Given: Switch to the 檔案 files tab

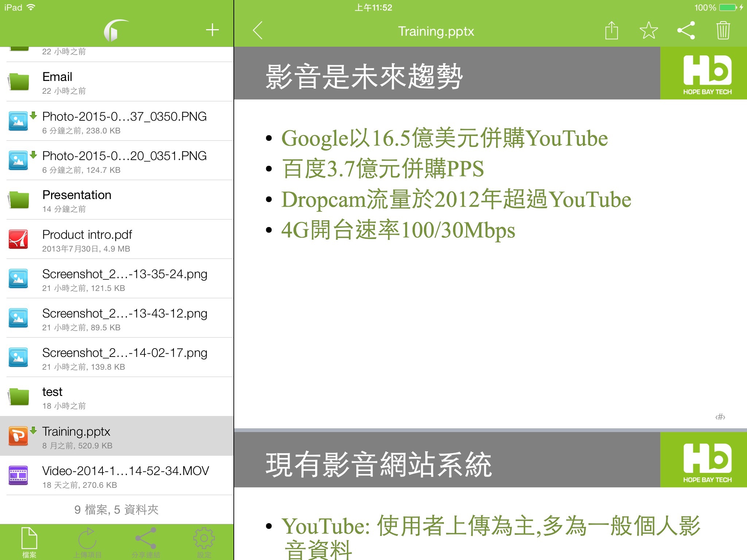Looking at the screenshot, I should pos(29,542).
